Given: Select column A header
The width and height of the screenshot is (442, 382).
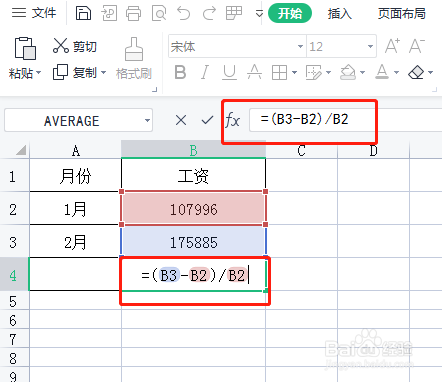Looking at the screenshot, I should click(x=76, y=151).
